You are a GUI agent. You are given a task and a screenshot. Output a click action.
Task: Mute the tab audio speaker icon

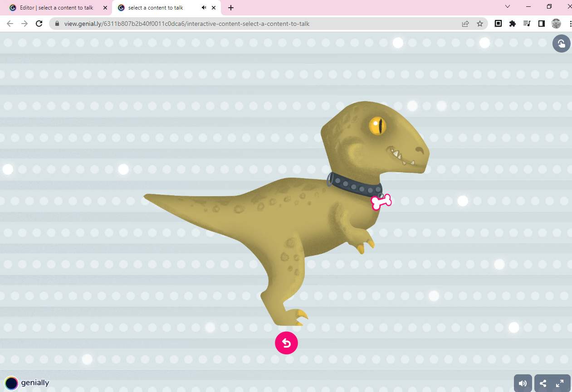click(204, 8)
